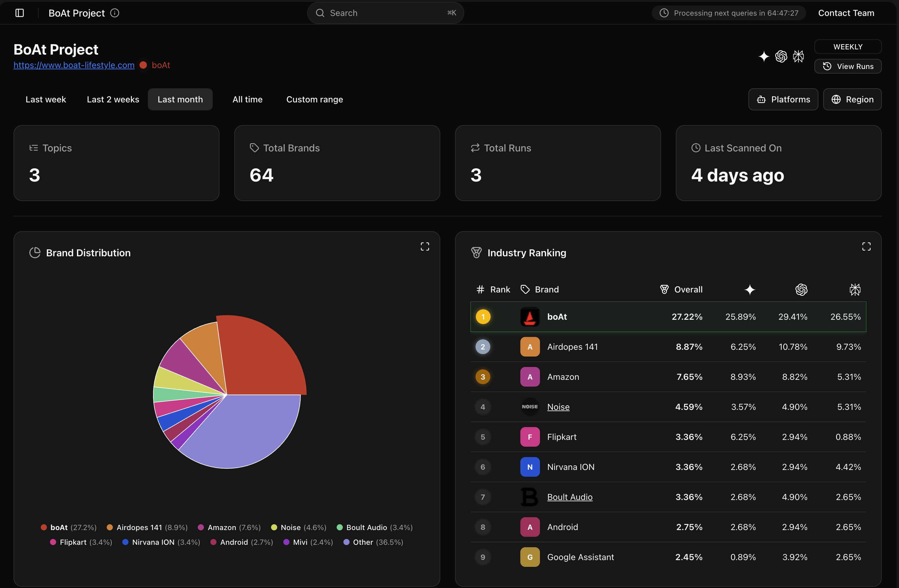Click the search magnifier icon
Screen dimensions: 899x588
320,13
